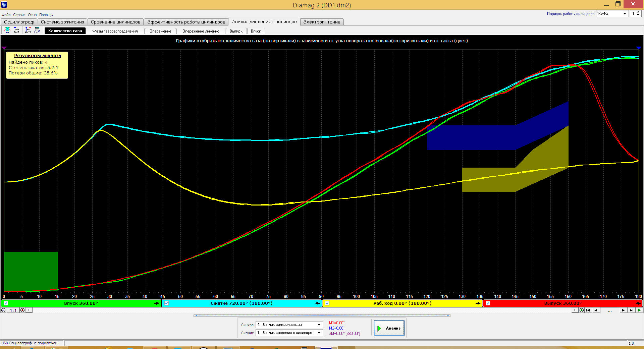Jump to first frame navigation button

[x=588, y=310]
